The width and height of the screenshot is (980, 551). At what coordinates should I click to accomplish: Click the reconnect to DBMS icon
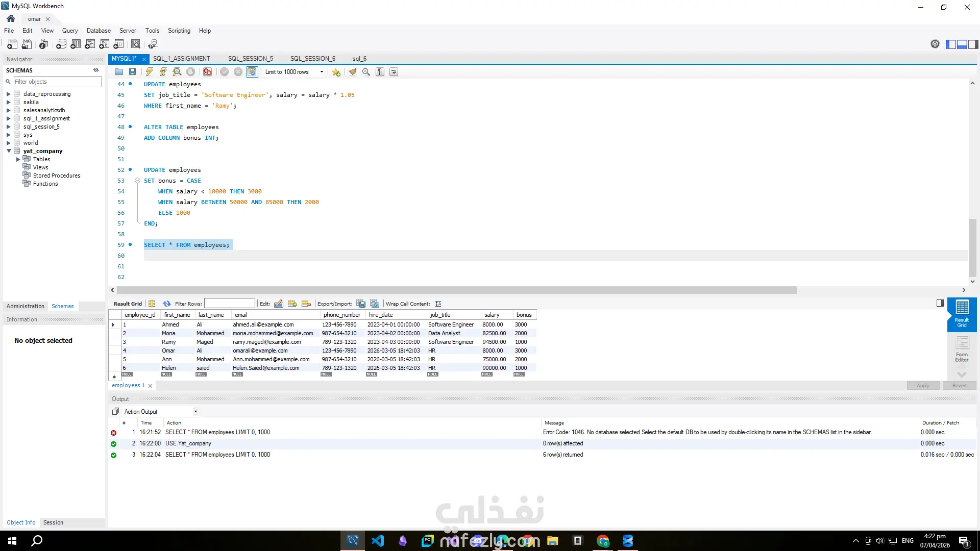pos(153,44)
